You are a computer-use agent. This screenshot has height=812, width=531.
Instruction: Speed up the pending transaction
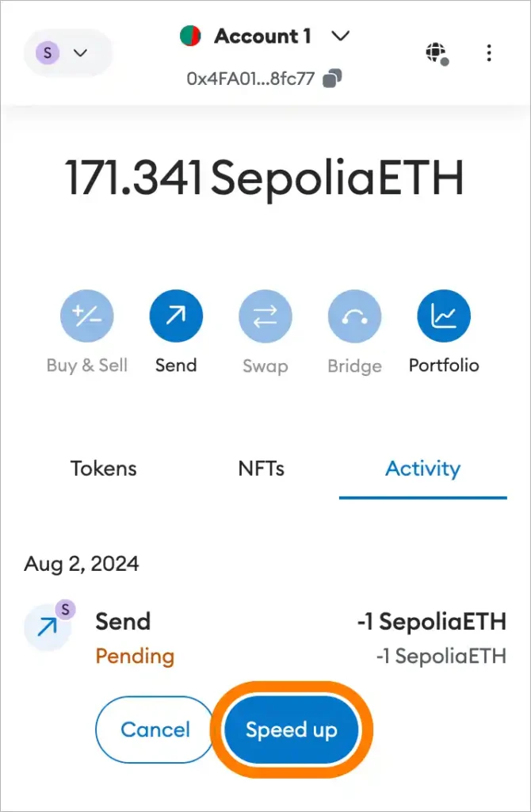[291, 730]
